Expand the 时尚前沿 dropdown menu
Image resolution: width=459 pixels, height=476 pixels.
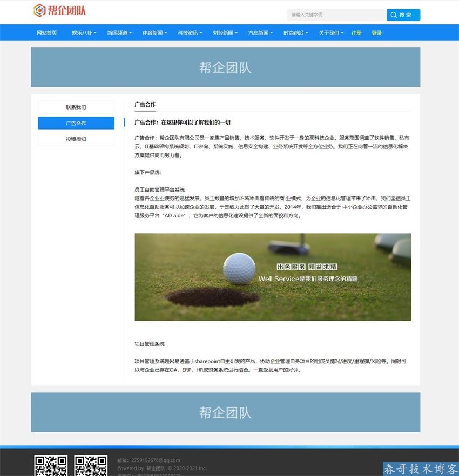click(x=295, y=33)
